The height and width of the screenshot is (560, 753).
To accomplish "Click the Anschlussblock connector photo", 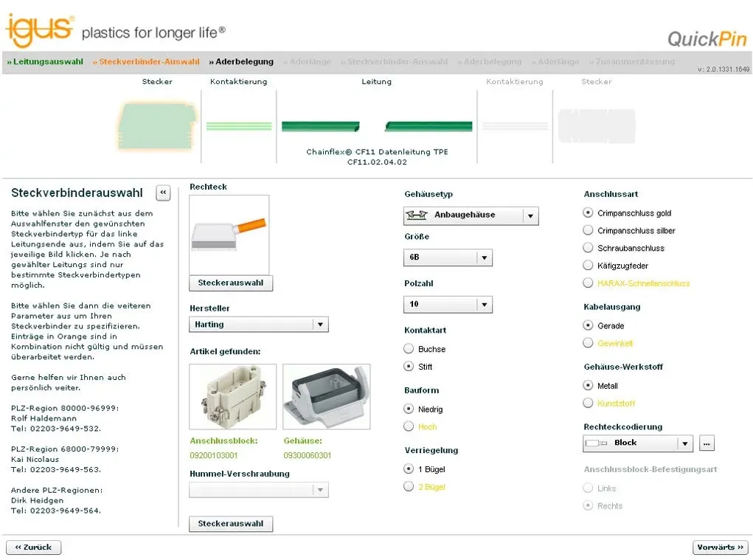I will click(x=232, y=397).
